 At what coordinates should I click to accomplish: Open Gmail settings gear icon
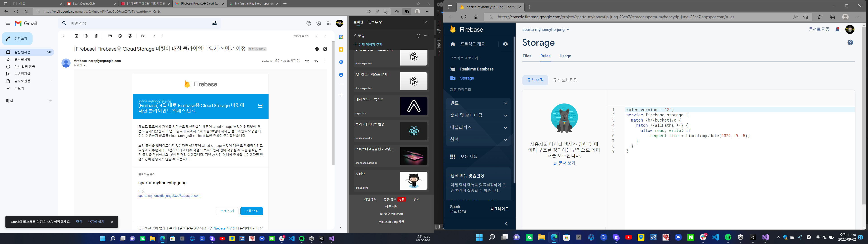[x=319, y=23]
